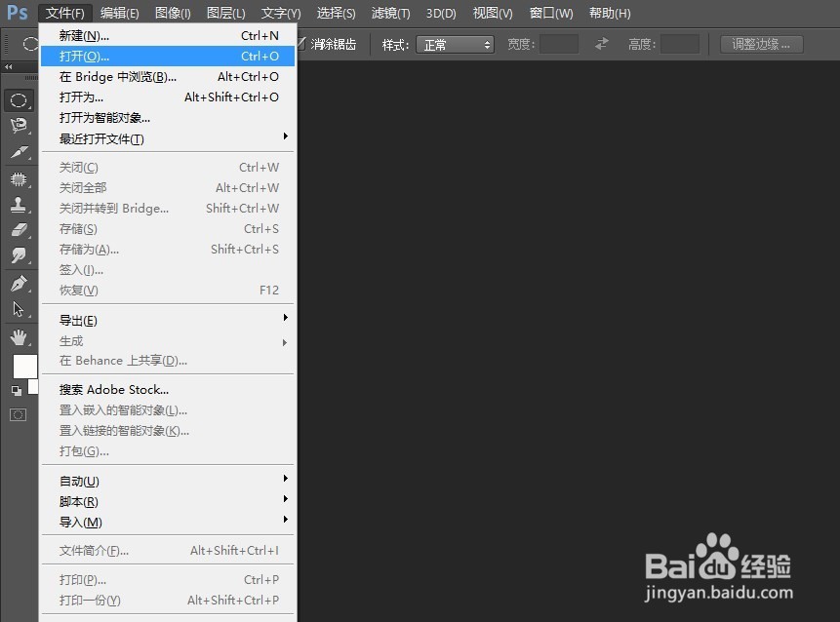840x622 pixels.
Task: Open the 视图(V) menu
Action: [493, 13]
